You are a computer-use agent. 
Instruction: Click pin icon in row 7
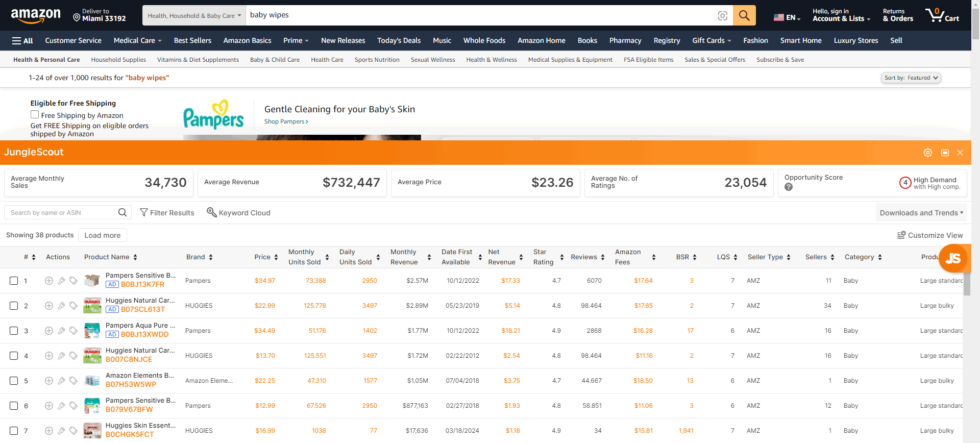tap(61, 431)
